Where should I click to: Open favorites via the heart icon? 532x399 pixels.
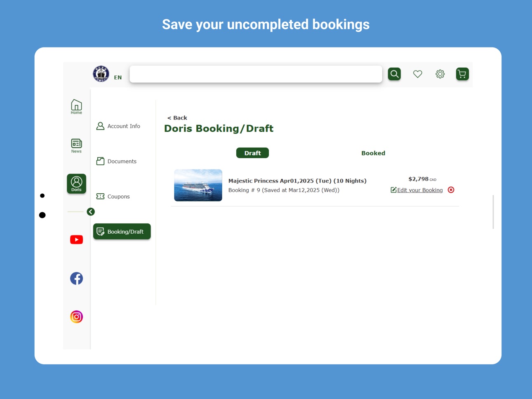point(418,74)
